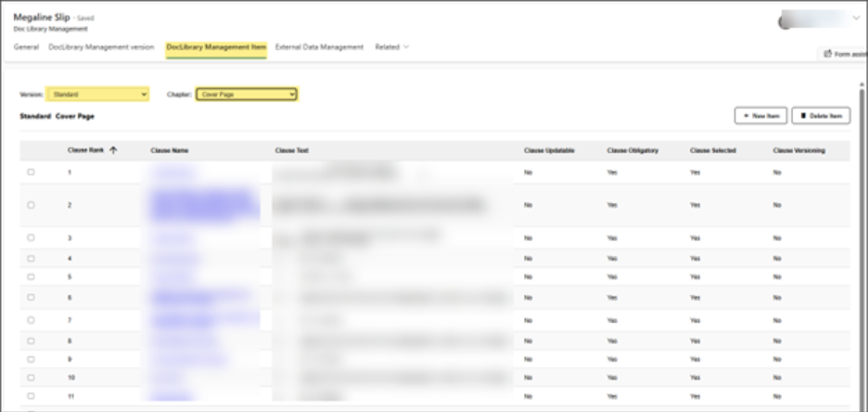This screenshot has height=412, width=868.
Task: Click the Delete Item button
Action: click(821, 115)
